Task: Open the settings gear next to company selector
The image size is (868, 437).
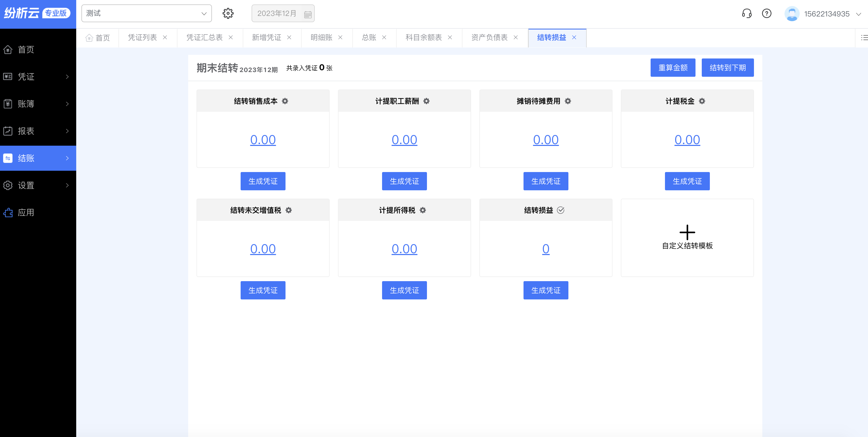Action: (228, 14)
